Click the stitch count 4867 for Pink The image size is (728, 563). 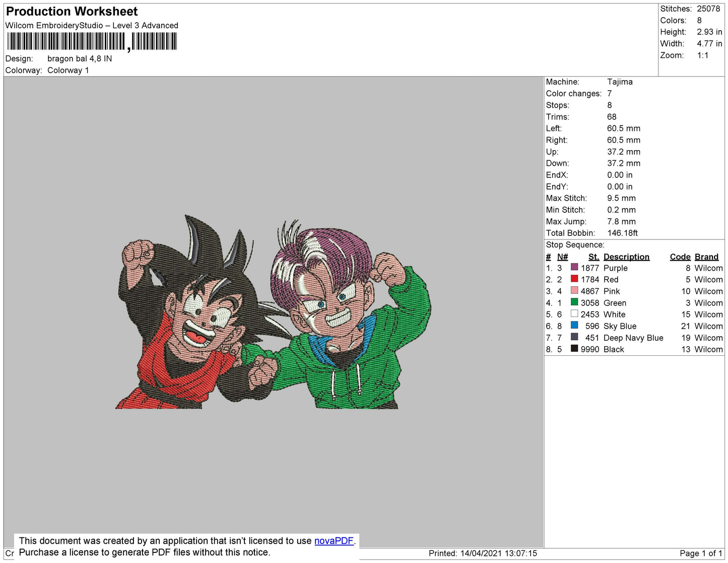click(590, 291)
